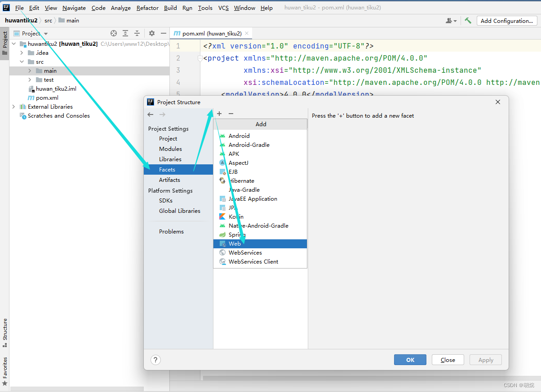Select Global Libraries item
Viewport: 541px width, 392px height.
pos(180,211)
